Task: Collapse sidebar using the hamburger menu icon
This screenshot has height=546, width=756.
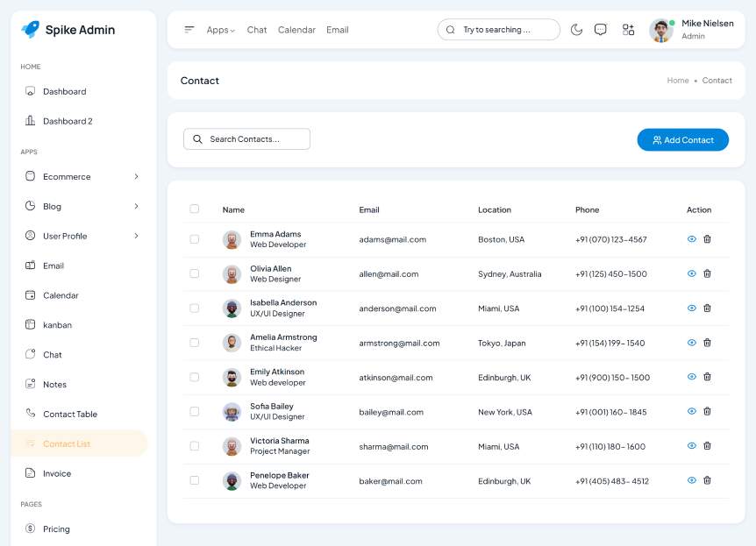Action: [189, 30]
